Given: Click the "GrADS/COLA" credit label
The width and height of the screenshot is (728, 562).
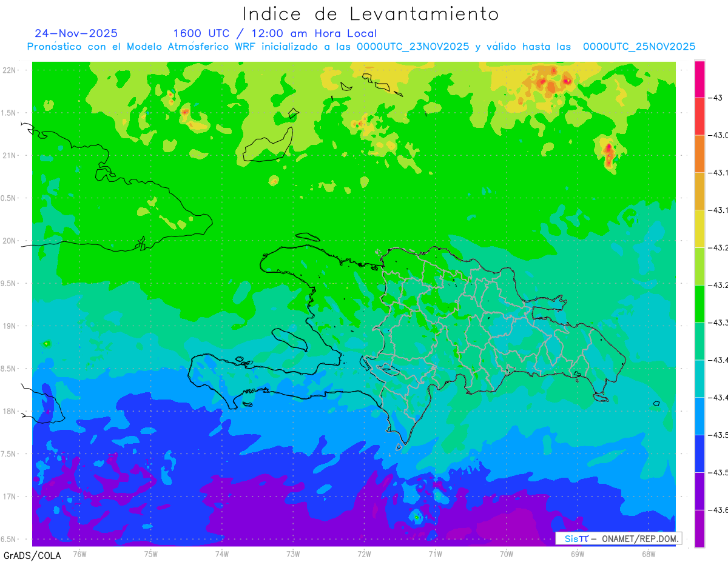Looking at the screenshot, I should pyautogui.click(x=32, y=555).
